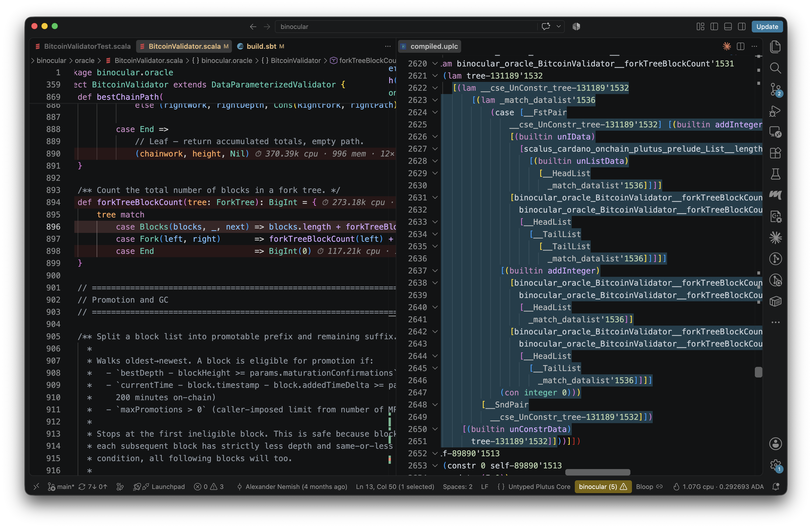Click the vertical scrollbar thumb in compiled.uplc
Image resolution: width=812 pixels, height=528 pixels.
(x=758, y=372)
